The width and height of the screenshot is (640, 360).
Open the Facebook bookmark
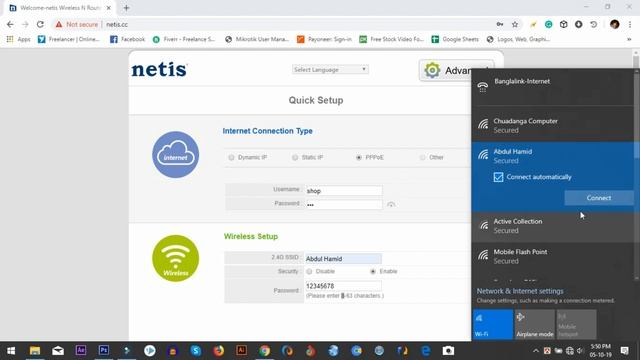(x=127, y=39)
